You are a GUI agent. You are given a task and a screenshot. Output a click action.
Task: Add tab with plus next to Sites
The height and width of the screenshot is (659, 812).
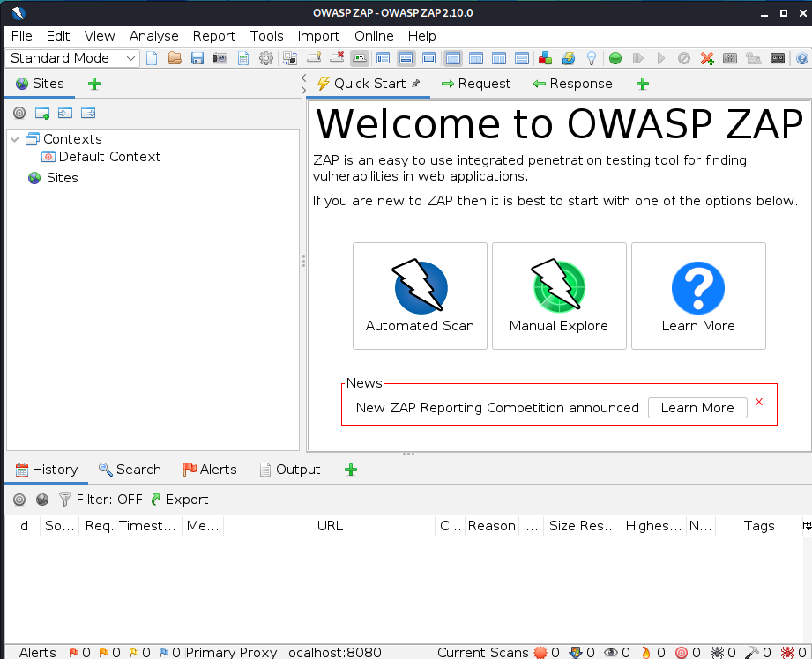(x=94, y=84)
